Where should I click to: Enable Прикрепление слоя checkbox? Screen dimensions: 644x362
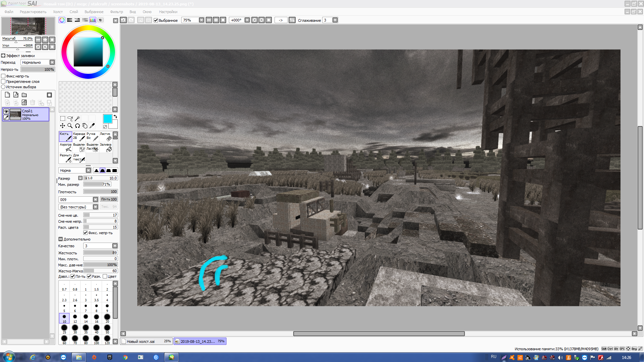3,82
